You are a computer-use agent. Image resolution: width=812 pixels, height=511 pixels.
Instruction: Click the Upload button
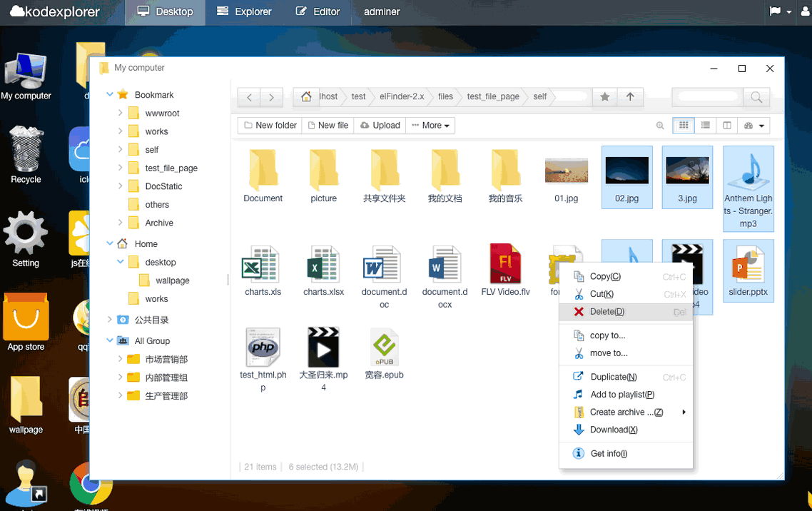[380, 126]
